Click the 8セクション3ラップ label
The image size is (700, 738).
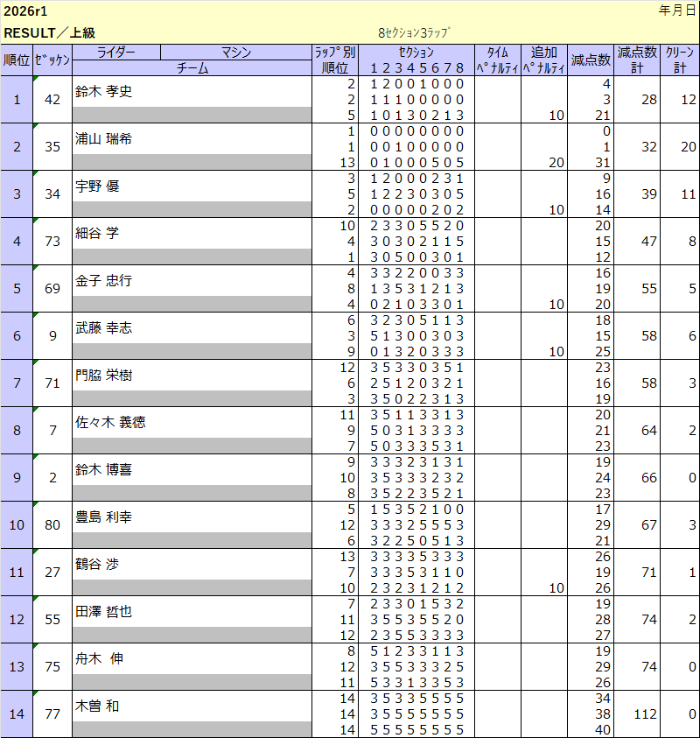click(413, 33)
